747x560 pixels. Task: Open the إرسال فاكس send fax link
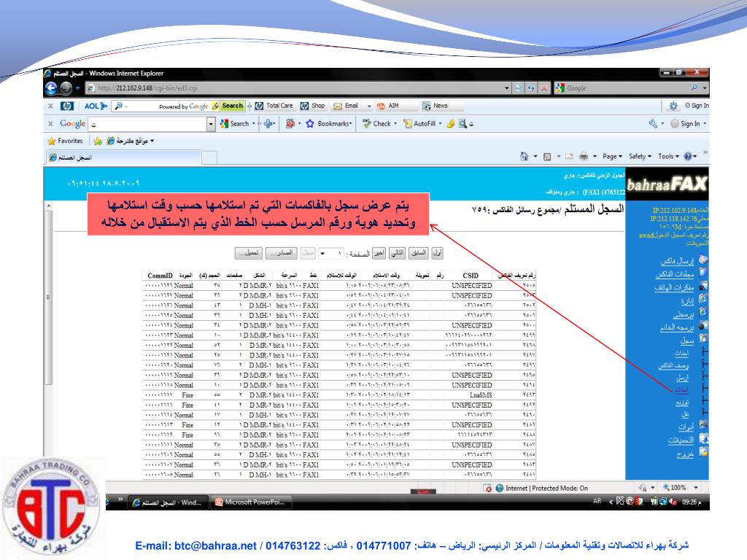(x=677, y=261)
